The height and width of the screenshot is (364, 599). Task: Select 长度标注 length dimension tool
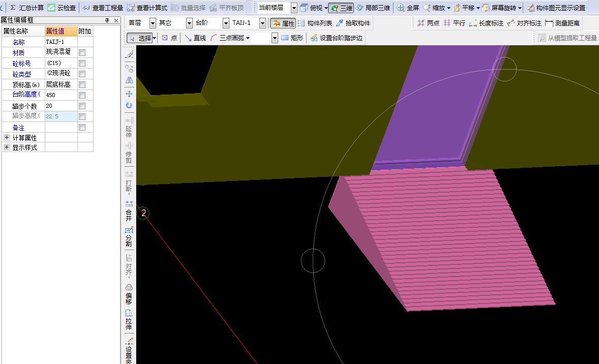486,23
